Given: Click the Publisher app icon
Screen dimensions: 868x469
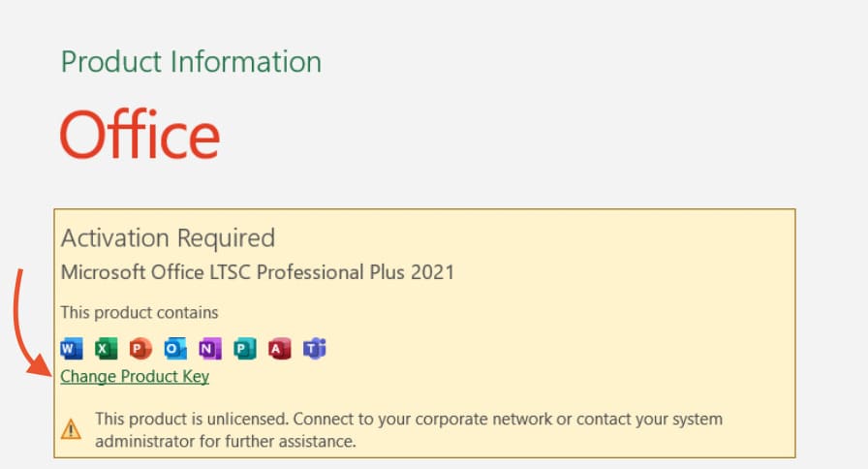Looking at the screenshot, I should pyautogui.click(x=245, y=349).
